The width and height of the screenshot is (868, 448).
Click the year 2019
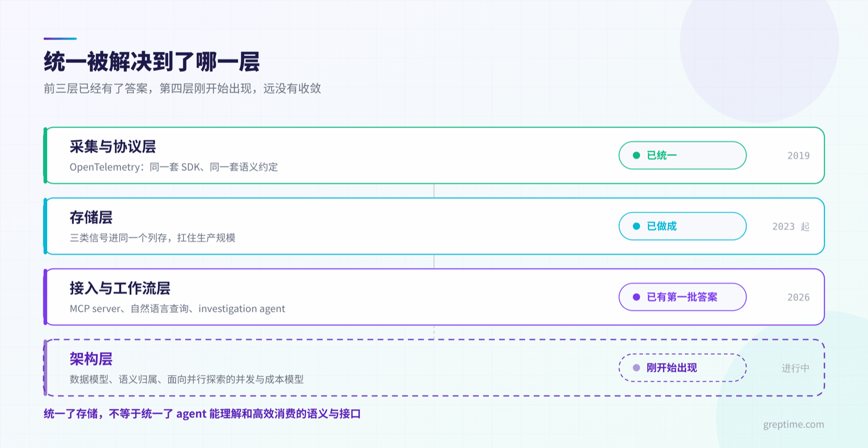pyautogui.click(x=799, y=156)
